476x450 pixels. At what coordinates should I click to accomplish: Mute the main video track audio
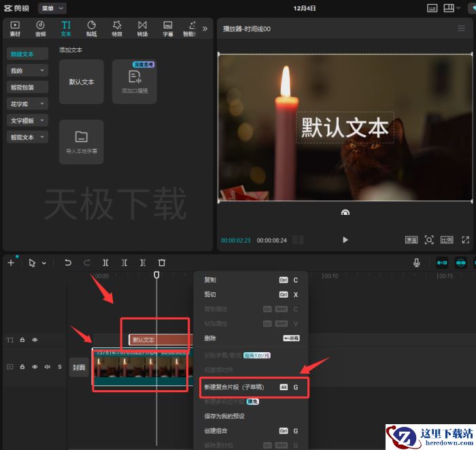coord(48,367)
